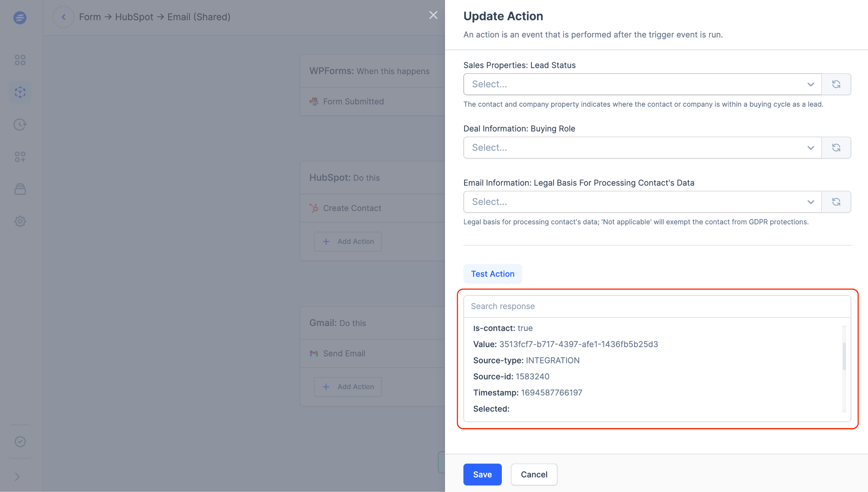Cancel the action update
868x492 pixels.
534,475
